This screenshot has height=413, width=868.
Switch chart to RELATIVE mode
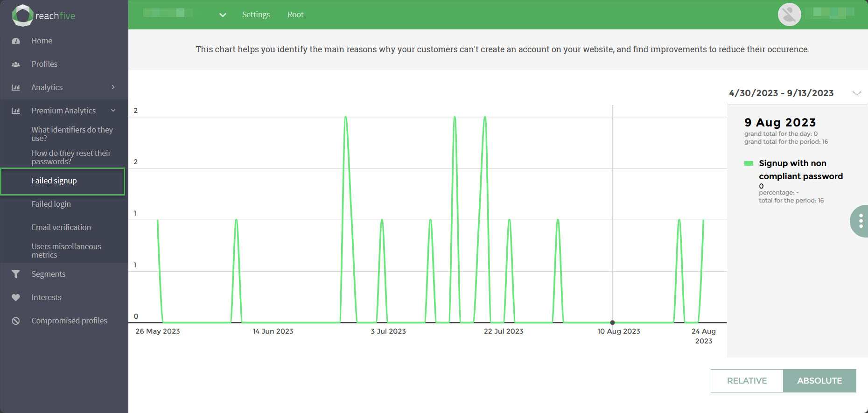click(x=747, y=381)
